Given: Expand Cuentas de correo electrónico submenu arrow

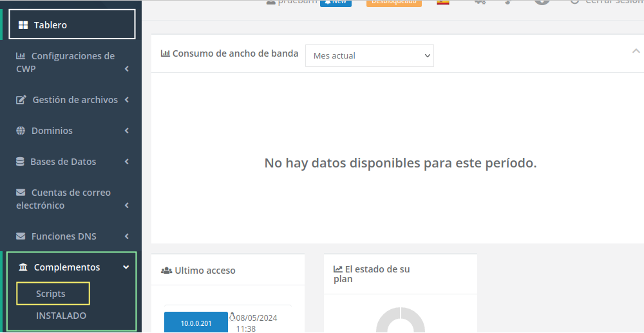Looking at the screenshot, I should (x=127, y=205).
